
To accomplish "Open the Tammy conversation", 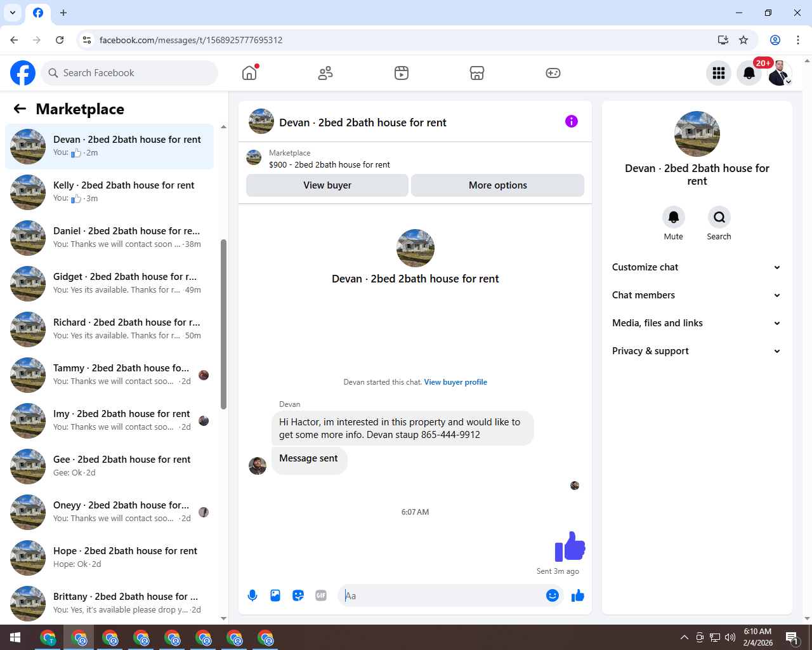I will point(109,375).
